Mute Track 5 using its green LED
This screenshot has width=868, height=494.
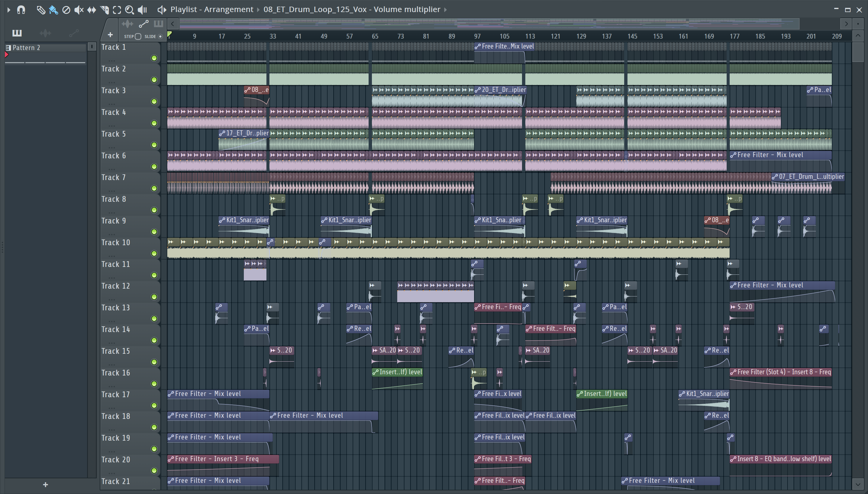point(154,145)
